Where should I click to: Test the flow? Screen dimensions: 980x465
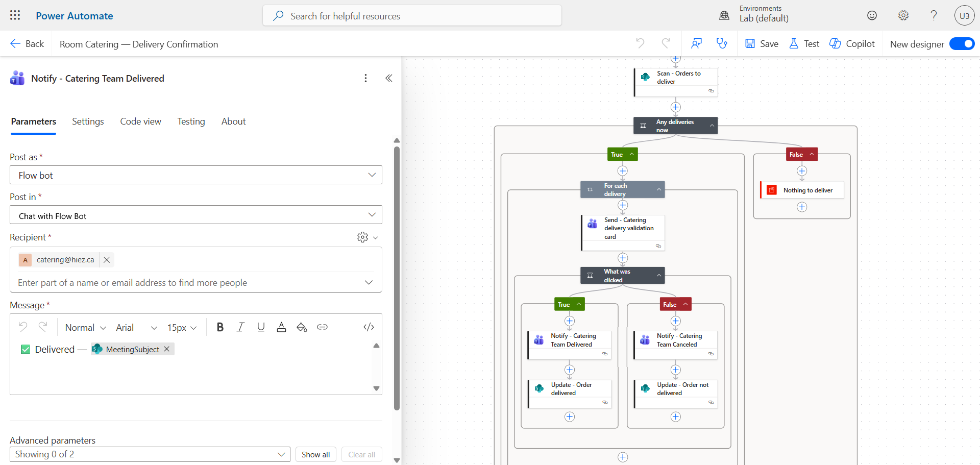(804, 44)
